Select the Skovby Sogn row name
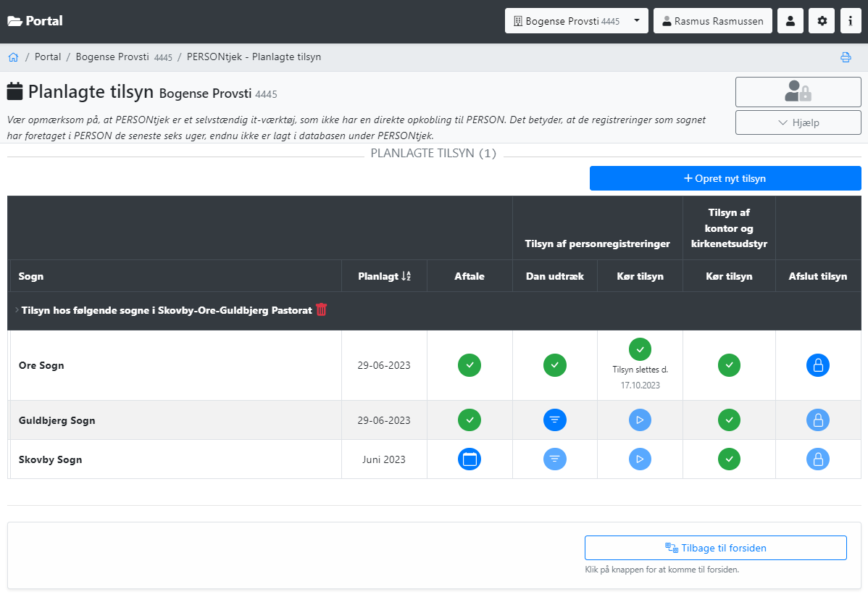Screen dimensions: 868x600 click(51, 459)
